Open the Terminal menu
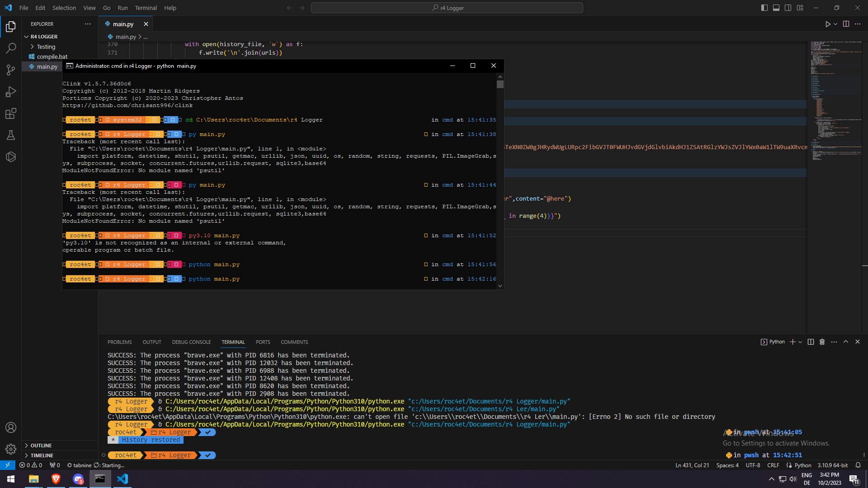This screenshot has height=488, width=868. click(146, 8)
